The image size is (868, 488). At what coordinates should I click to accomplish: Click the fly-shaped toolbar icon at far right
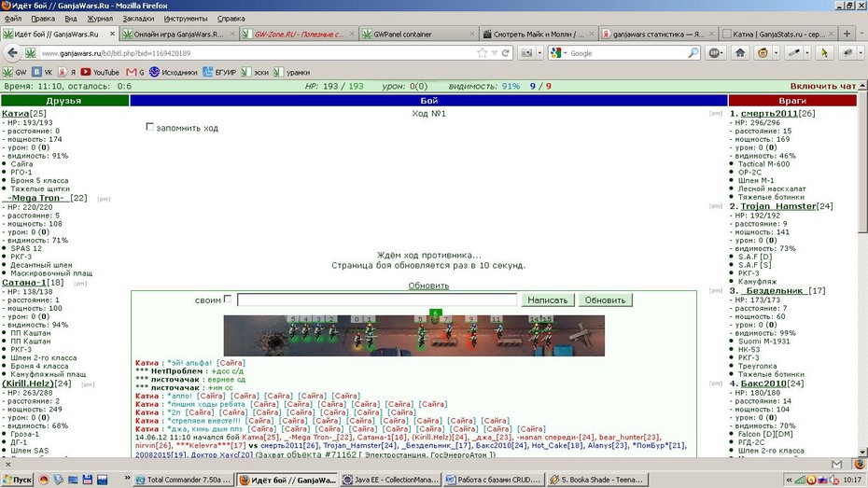[x=847, y=53]
